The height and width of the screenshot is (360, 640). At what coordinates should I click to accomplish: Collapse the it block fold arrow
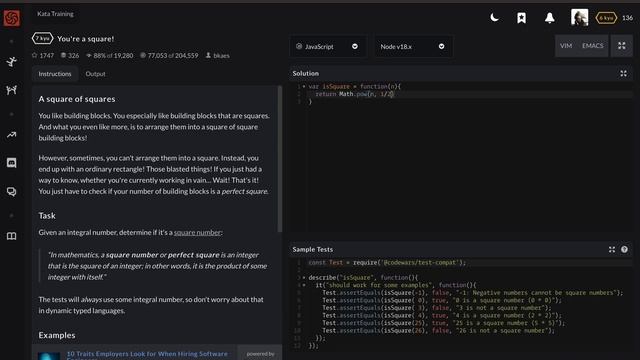tap(304, 285)
